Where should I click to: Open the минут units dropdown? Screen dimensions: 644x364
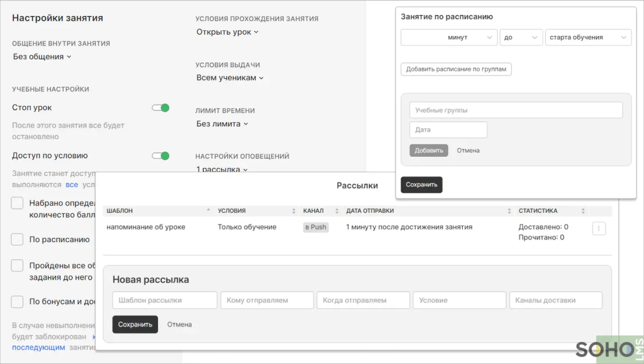pos(449,37)
